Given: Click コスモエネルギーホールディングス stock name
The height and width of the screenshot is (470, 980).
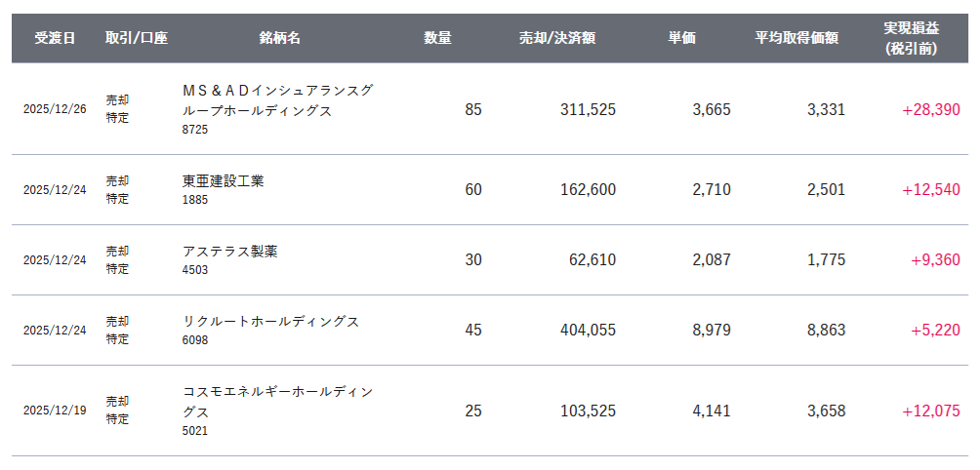Looking at the screenshot, I should coord(278,402).
